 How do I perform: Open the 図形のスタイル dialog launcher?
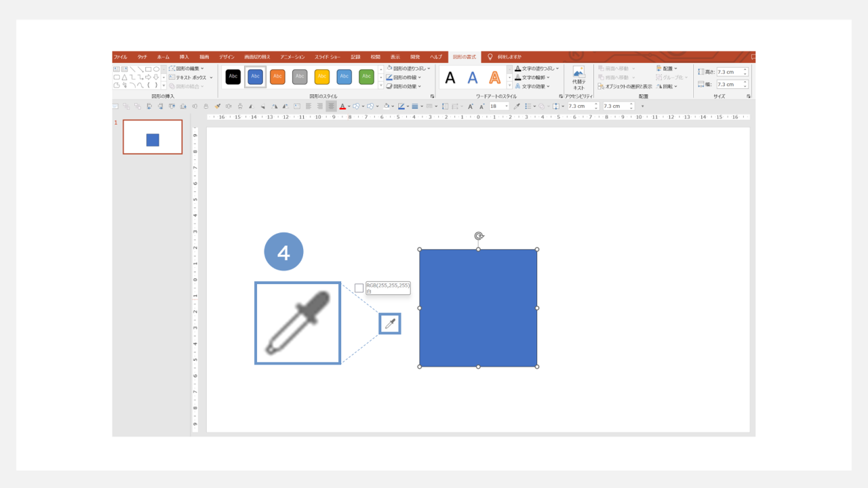pyautogui.click(x=433, y=96)
